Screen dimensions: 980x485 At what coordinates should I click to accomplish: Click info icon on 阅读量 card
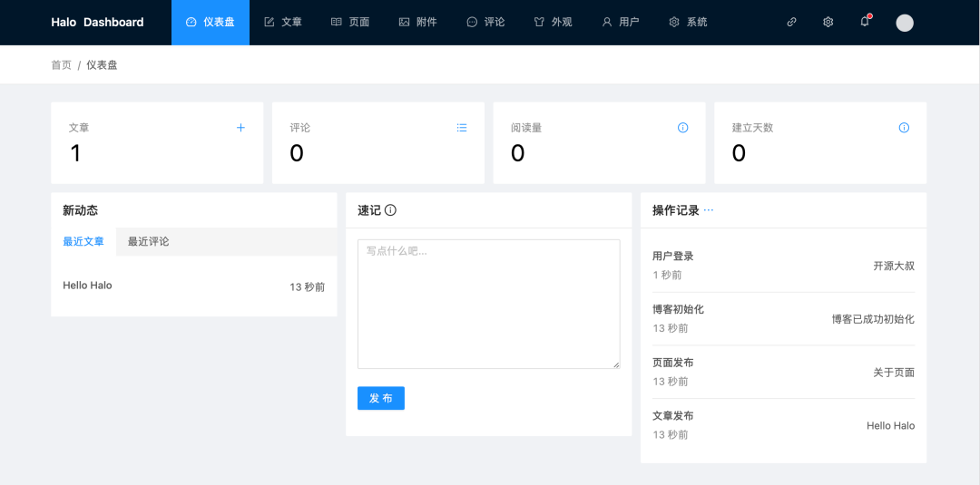[683, 128]
